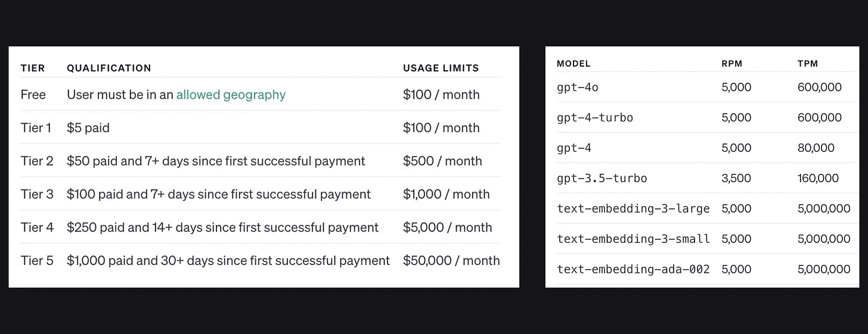868x334 pixels.
Task: Click the TPM column header
Action: pos(808,64)
